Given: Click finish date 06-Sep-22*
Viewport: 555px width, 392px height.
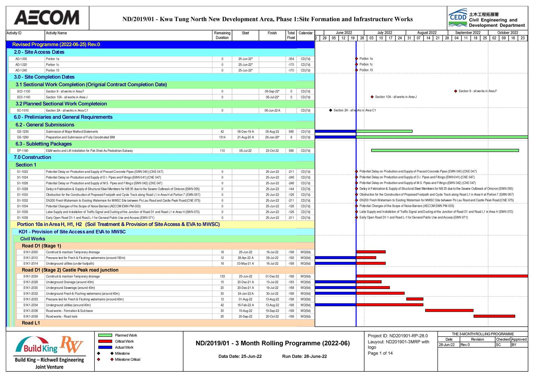Looking at the screenshot, I should (x=272, y=91).
